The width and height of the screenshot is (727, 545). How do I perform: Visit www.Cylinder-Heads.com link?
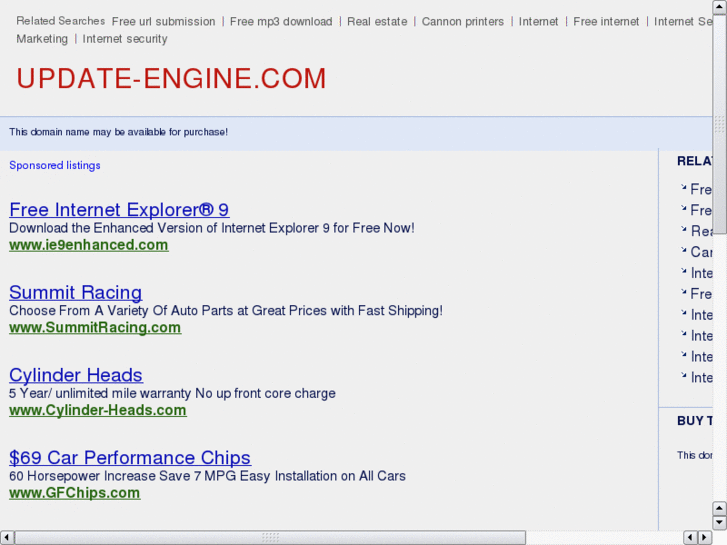[98, 410]
